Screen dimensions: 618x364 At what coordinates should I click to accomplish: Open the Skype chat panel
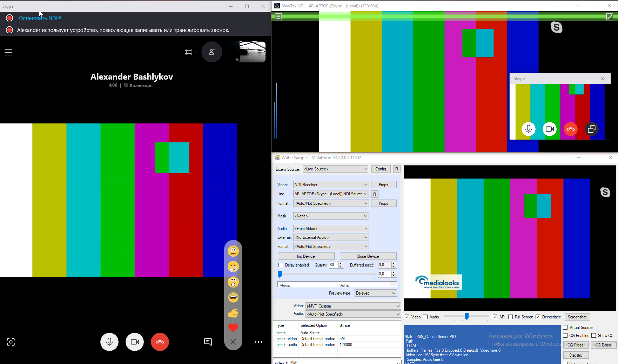pos(208,342)
